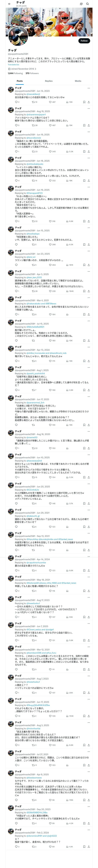Click the Grok icon beside search
This screenshot has width=98, height=868.
tap(81, 4)
